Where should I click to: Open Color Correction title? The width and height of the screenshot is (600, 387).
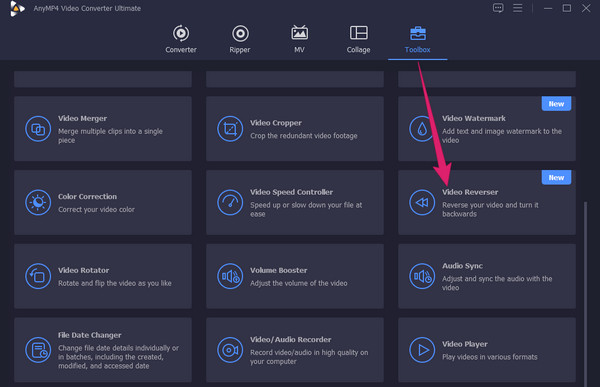point(87,196)
